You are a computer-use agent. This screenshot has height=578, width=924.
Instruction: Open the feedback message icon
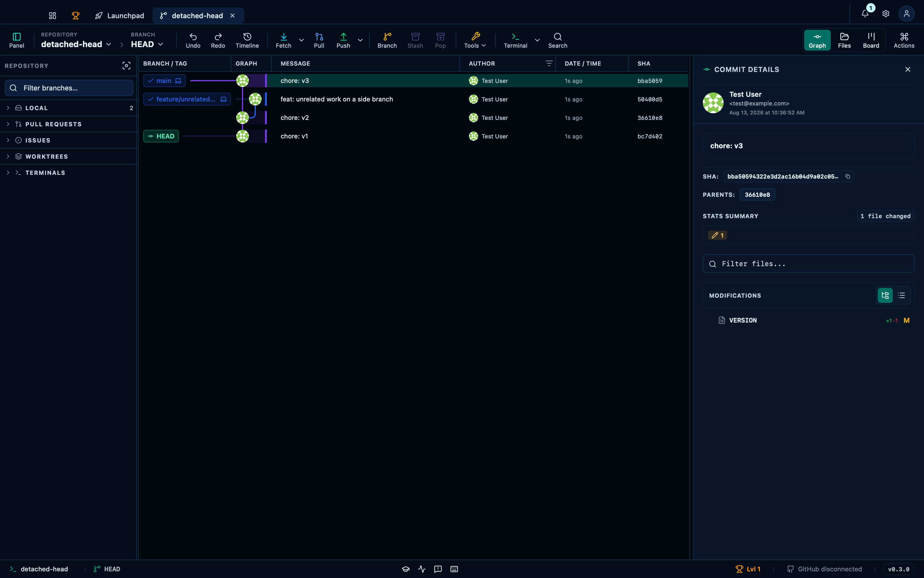click(x=438, y=569)
